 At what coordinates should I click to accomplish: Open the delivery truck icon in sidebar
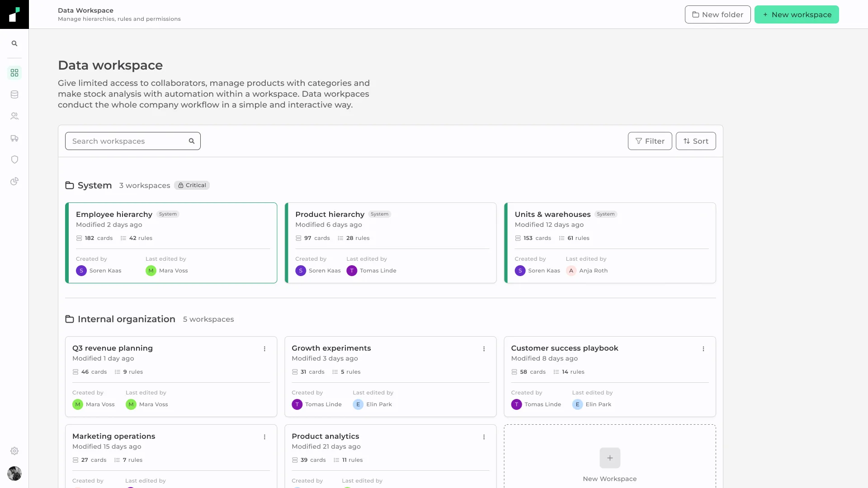tap(14, 138)
